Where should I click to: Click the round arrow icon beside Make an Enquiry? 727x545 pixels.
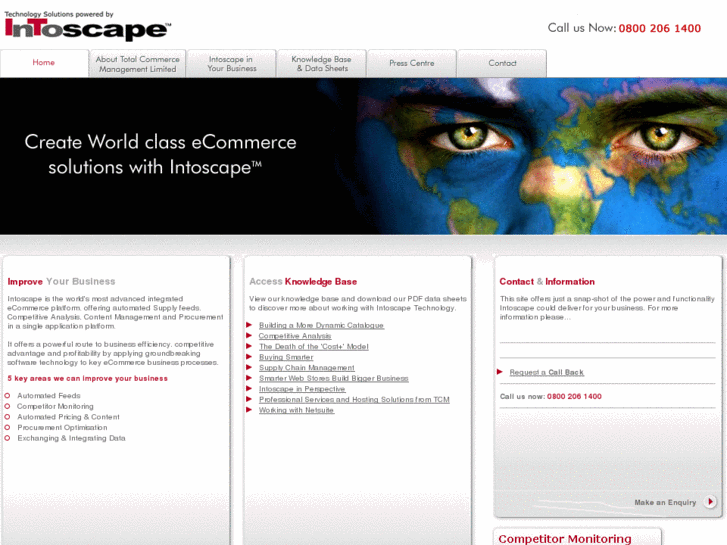click(x=710, y=502)
